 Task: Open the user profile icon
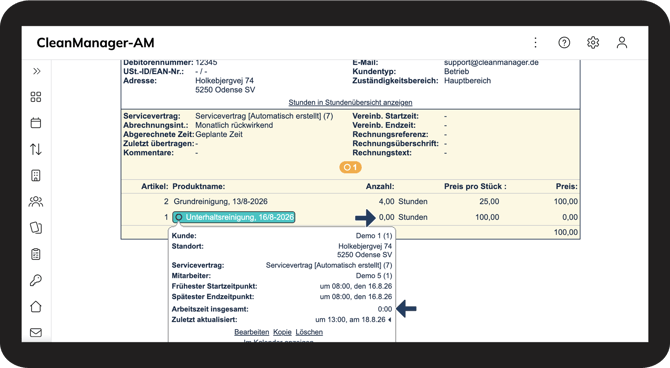pyautogui.click(x=622, y=42)
